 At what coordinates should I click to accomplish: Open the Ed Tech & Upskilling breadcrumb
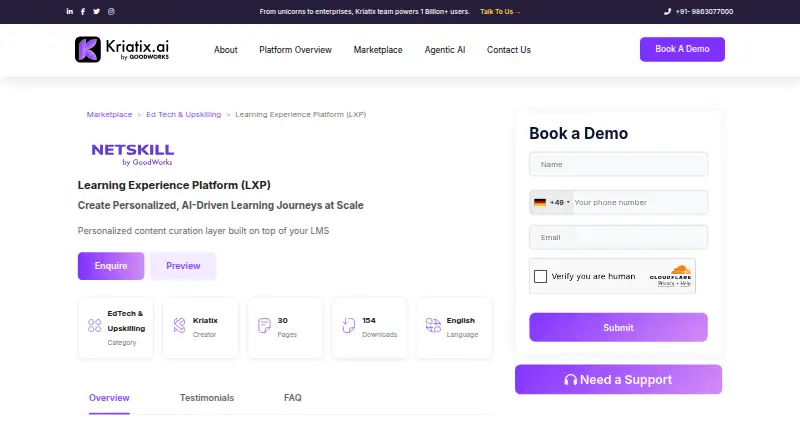(x=184, y=114)
